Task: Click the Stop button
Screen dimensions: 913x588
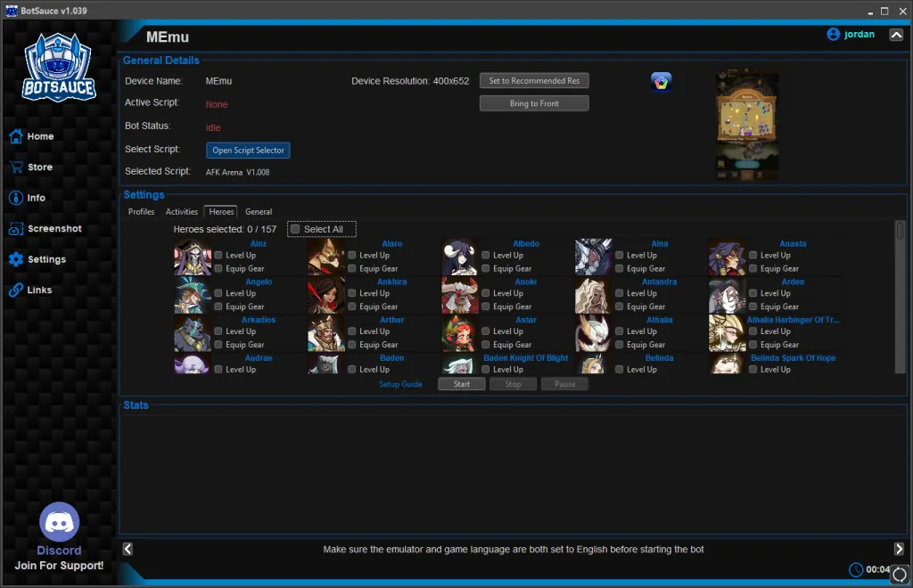Action: [x=513, y=384]
